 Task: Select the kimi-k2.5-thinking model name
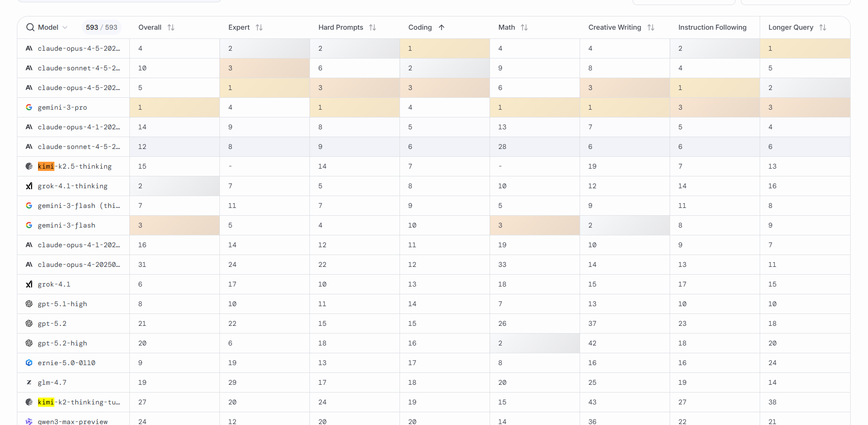click(x=75, y=166)
